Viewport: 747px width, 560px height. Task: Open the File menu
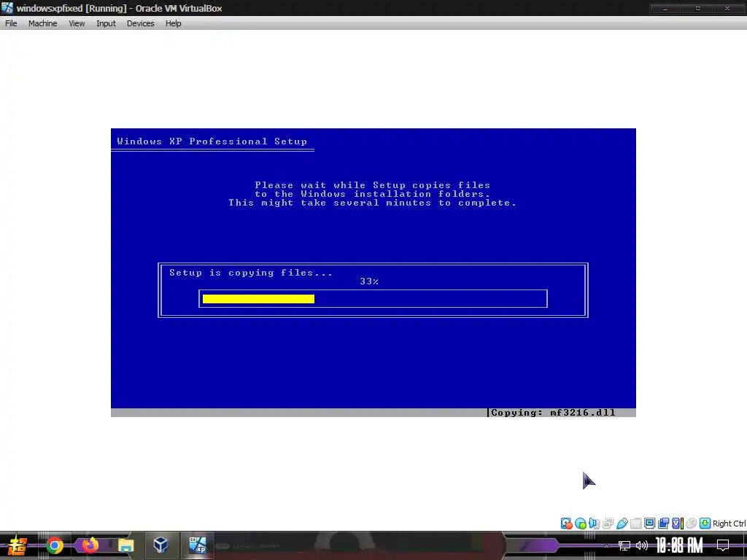[11, 23]
